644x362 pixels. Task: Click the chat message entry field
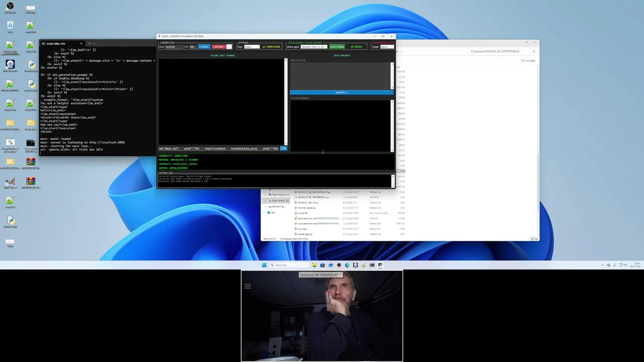[x=219, y=148]
